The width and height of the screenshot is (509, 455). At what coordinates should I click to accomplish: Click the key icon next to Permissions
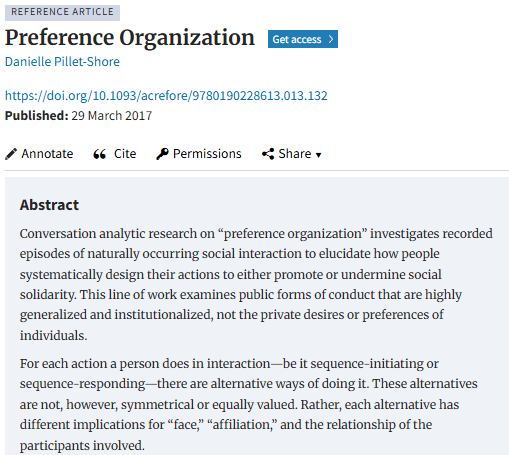coord(162,154)
